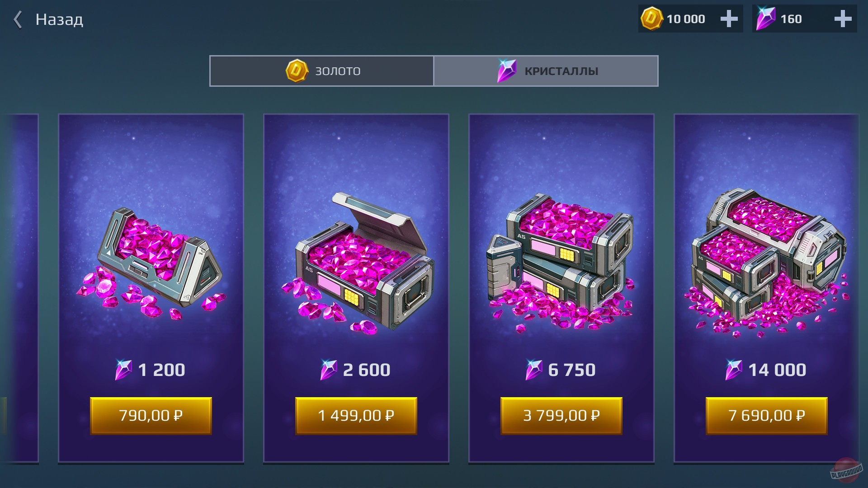
Task: Click the crystal icon beside 2 600
Action: (329, 370)
